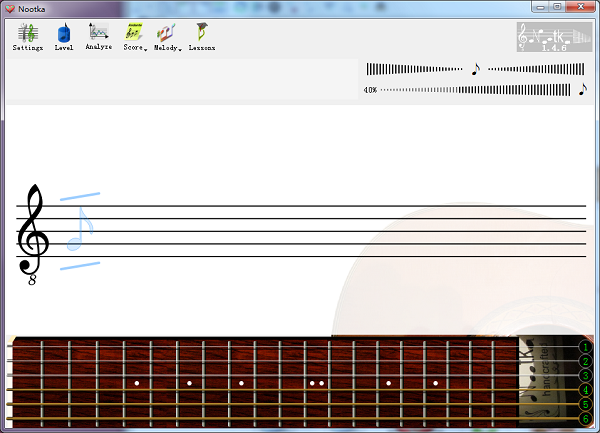Choose guitar string number 4
Viewport: 600px width, 433px height.
point(585,390)
